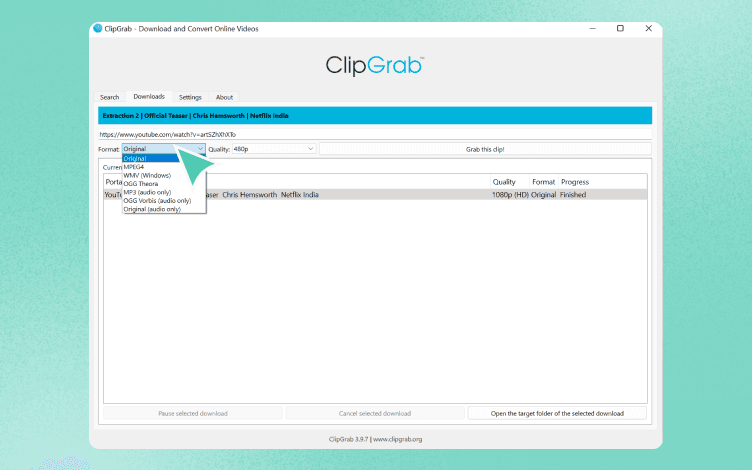Click the YouTube URL input field
Image resolution: width=752 pixels, height=470 pixels.
pyautogui.click(x=375, y=134)
